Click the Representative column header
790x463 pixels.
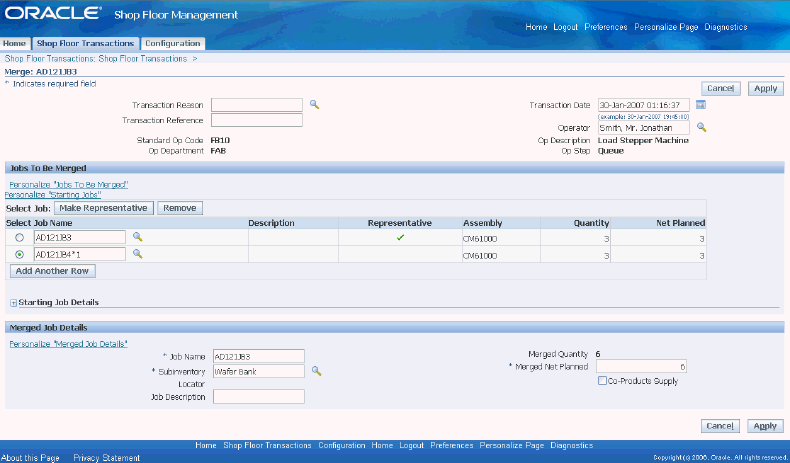(x=400, y=223)
